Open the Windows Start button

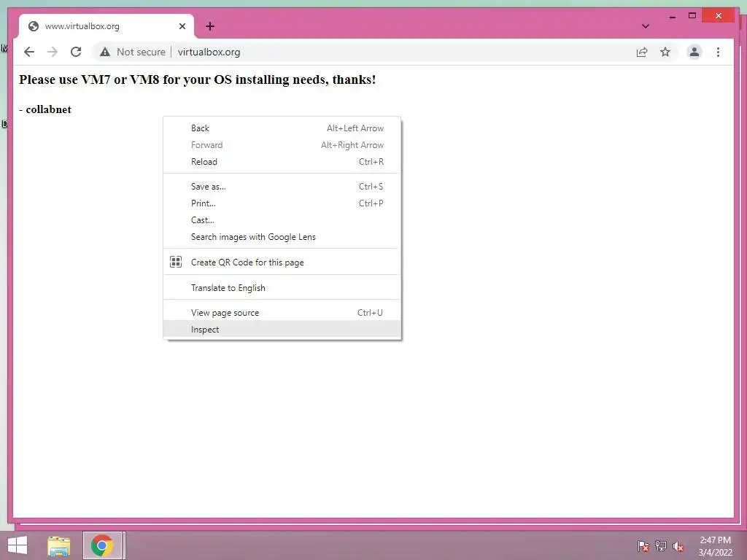click(18, 545)
